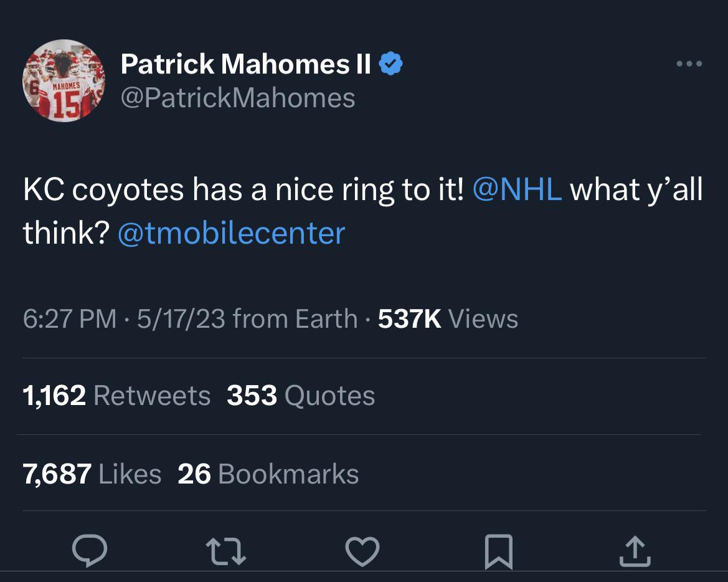View who gave the 7,687 Likes
The height and width of the screenshot is (582, 728).
coord(92,474)
